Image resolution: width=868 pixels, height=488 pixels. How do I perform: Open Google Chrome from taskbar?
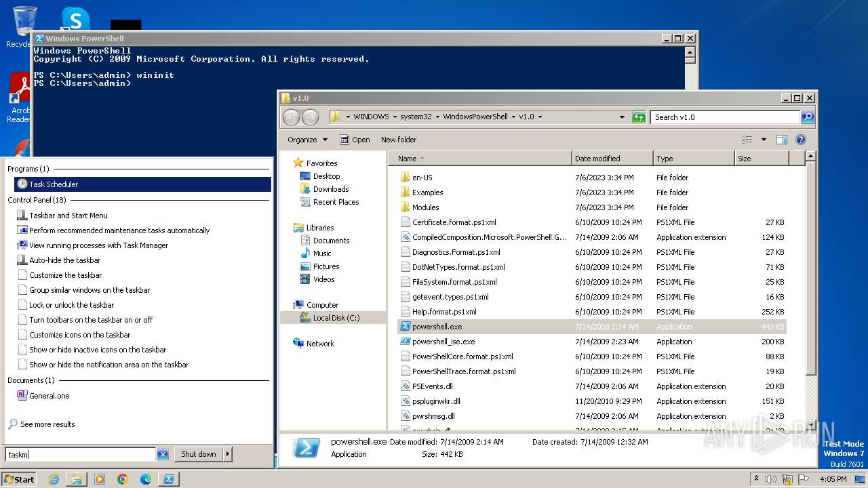[123, 479]
